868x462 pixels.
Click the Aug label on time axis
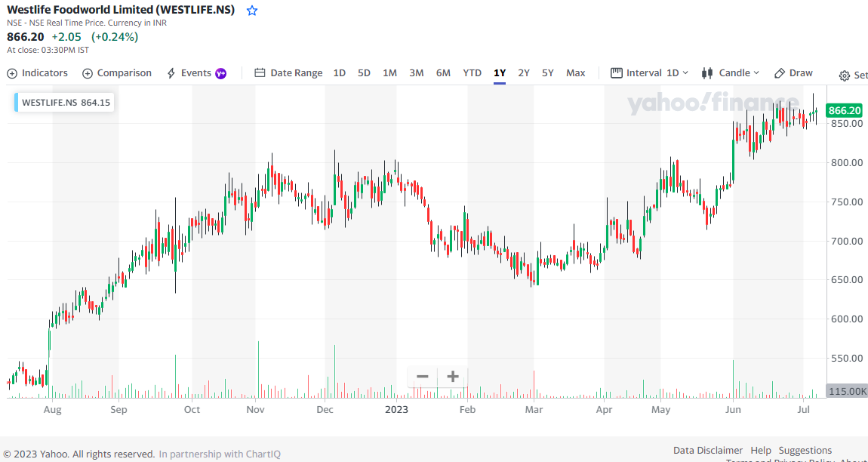[52, 410]
